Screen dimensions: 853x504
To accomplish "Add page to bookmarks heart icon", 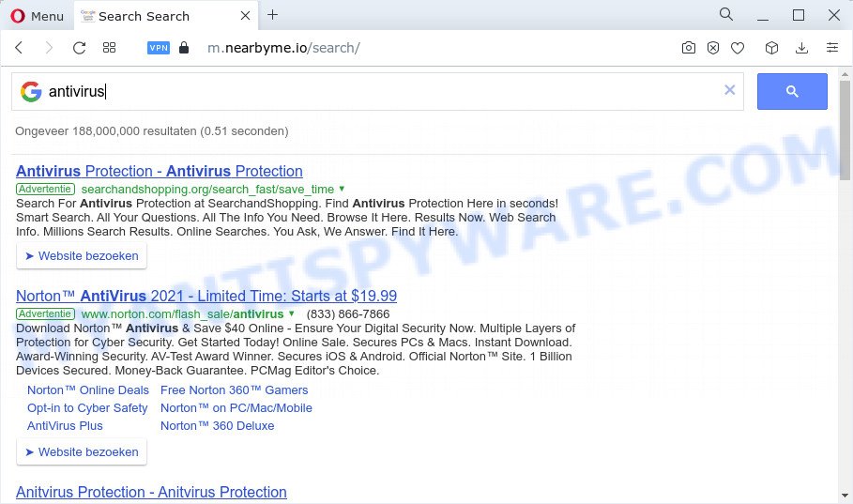I will click(x=738, y=49).
